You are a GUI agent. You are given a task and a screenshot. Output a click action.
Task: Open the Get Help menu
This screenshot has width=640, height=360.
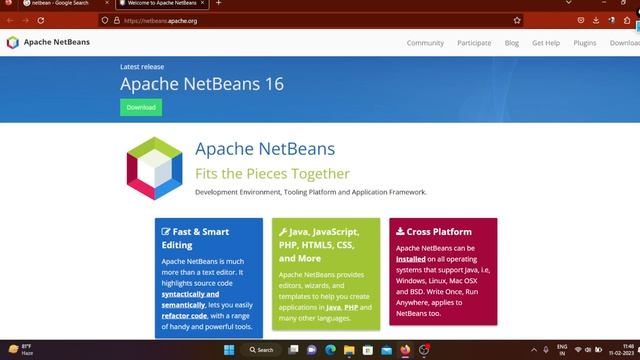click(546, 43)
